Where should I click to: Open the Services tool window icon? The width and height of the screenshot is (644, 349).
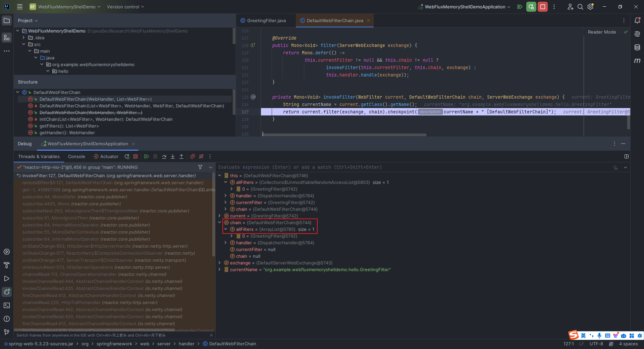7,252
